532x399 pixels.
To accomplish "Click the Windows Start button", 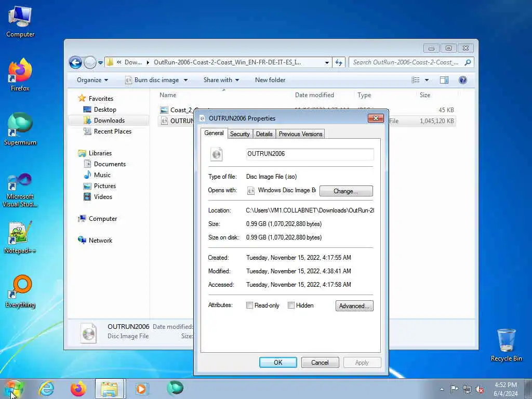I will click(14, 389).
